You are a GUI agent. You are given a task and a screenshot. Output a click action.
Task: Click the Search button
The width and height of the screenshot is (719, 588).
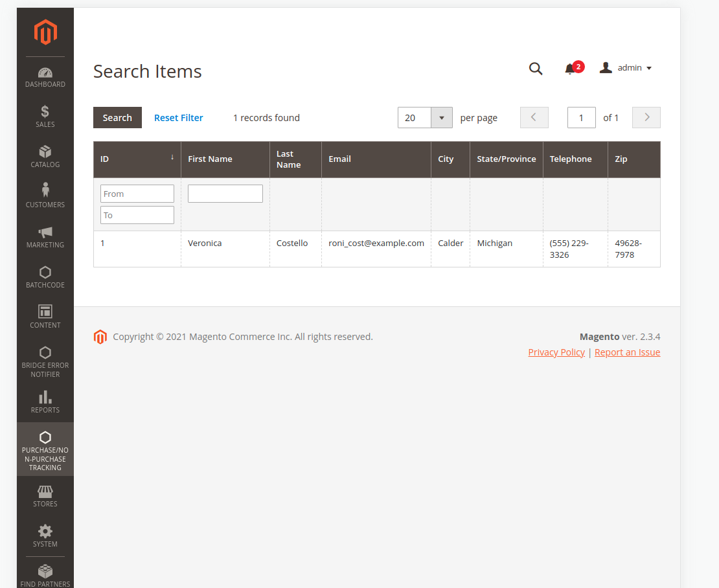click(117, 118)
